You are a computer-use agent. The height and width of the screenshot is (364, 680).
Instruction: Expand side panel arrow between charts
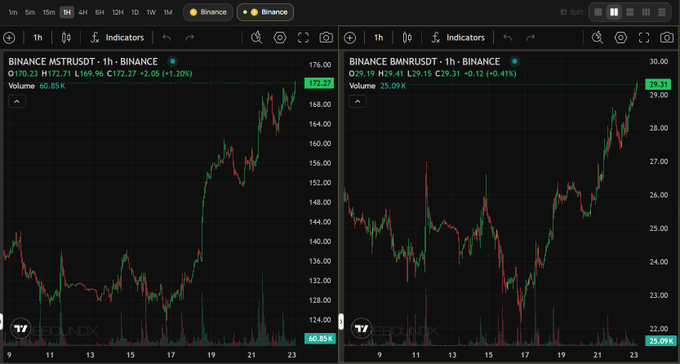pos(341,321)
